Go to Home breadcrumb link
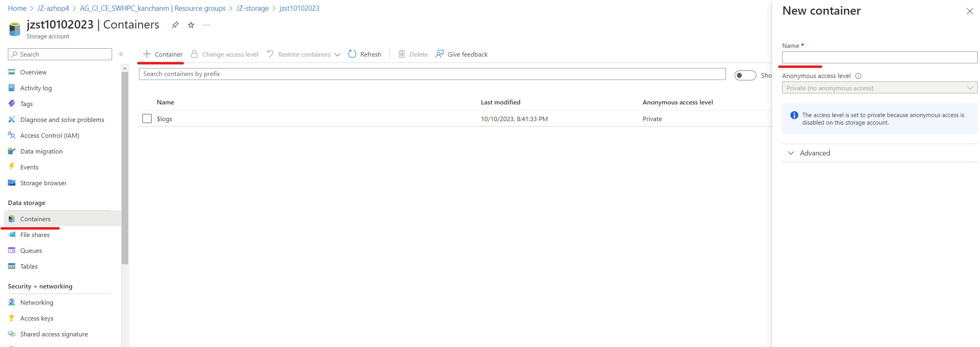Viewport: 980px width, 347px height. pos(17,8)
